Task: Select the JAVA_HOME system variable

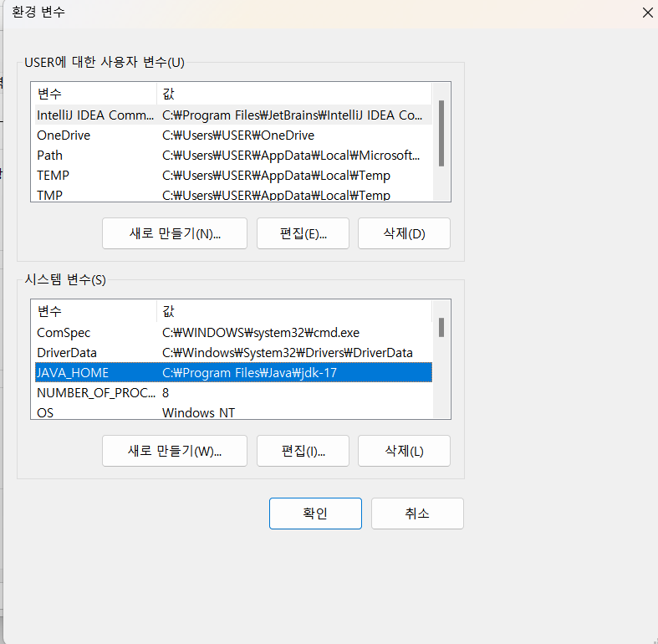Action: click(x=233, y=372)
